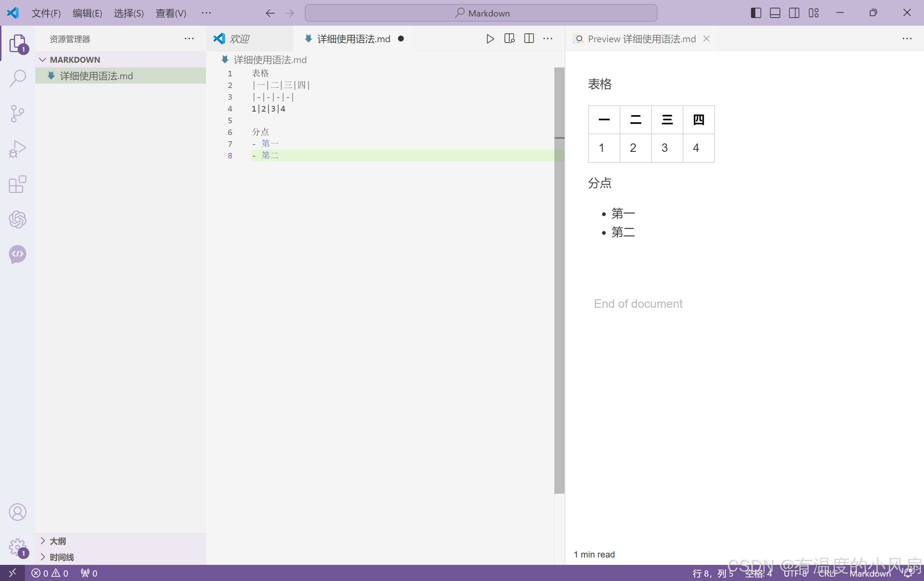The width and height of the screenshot is (924, 581).
Task: Click the Markdown language mode in status bar
Action: coord(870,573)
